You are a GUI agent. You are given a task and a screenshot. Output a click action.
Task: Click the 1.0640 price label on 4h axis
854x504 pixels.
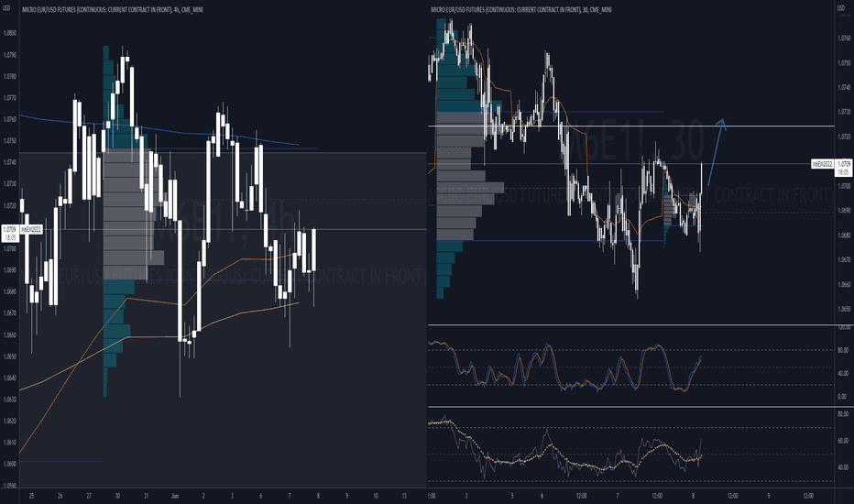(x=10, y=378)
